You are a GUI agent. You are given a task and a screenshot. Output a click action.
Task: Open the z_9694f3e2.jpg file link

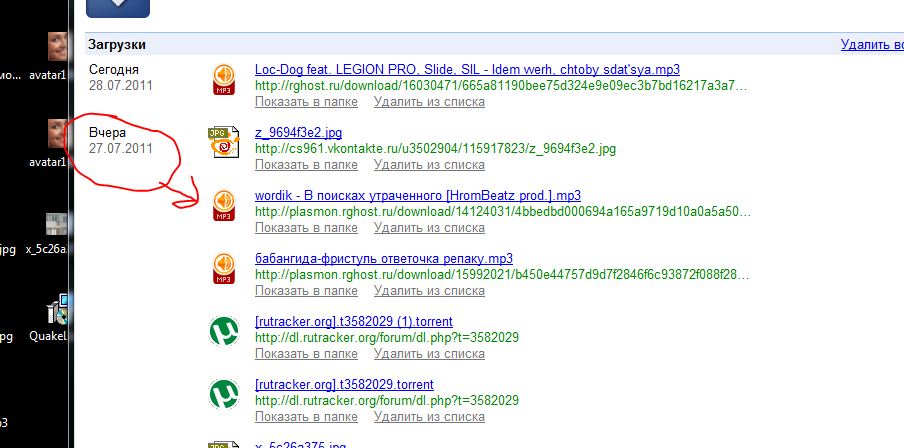[x=298, y=133]
